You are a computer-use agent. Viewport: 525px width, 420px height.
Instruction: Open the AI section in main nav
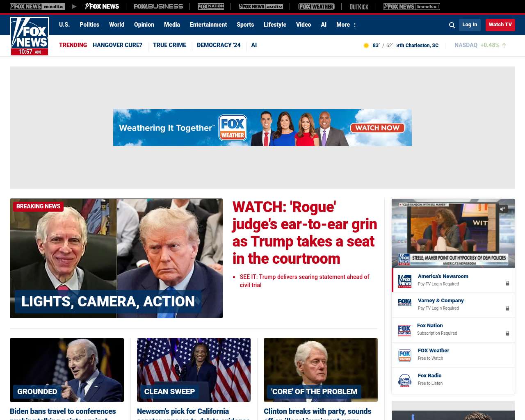coord(324,25)
